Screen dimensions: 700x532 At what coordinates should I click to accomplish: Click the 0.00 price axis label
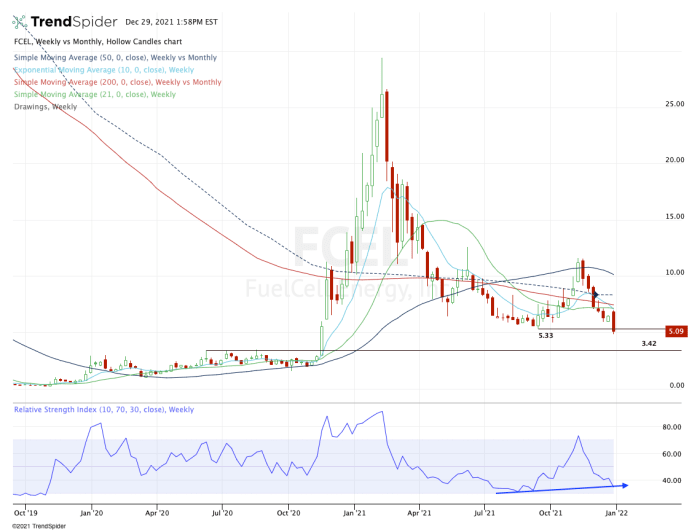(677, 385)
